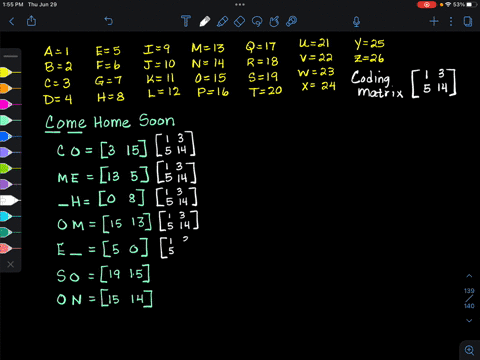Select the Lasso selection tool
This screenshot has width=480, height=360.
click(x=257, y=22)
